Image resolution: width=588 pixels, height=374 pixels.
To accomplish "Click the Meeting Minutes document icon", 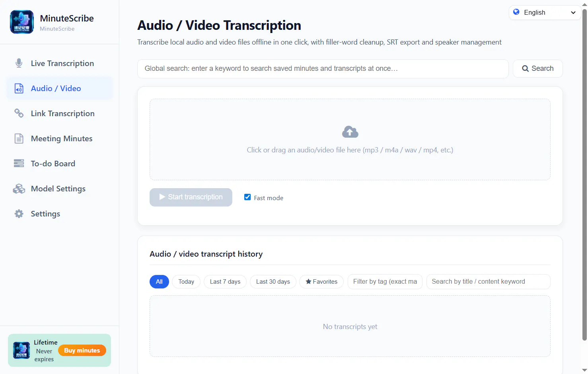I will (19, 138).
